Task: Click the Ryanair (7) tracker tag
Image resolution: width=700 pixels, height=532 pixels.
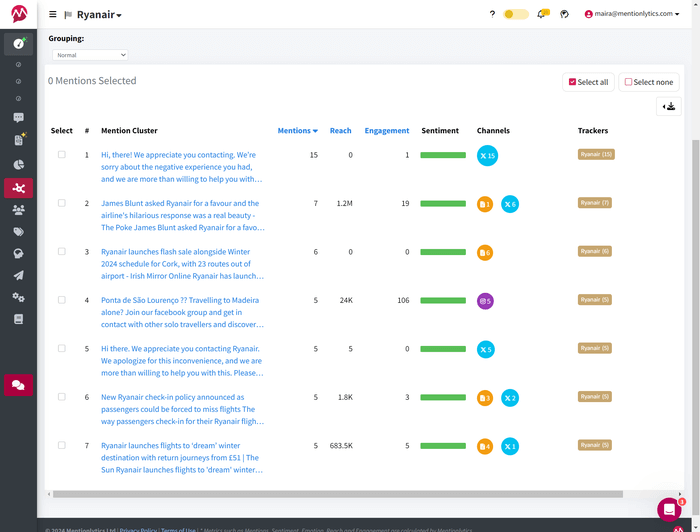Action: tap(595, 203)
